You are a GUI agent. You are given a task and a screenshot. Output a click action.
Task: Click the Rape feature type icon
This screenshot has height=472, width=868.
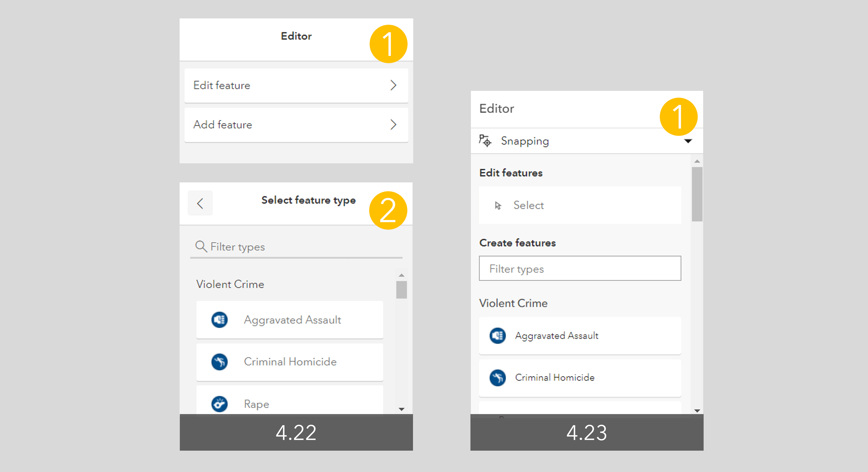pos(219,404)
